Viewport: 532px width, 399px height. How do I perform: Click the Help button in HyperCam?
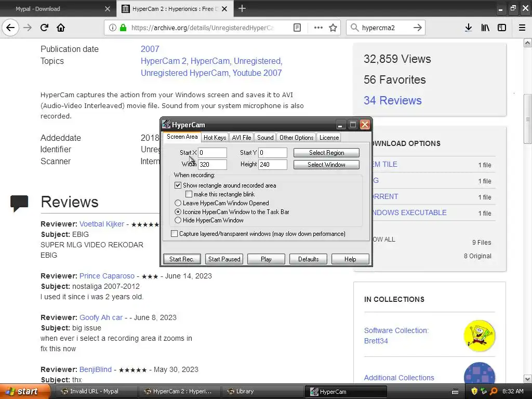point(350,259)
